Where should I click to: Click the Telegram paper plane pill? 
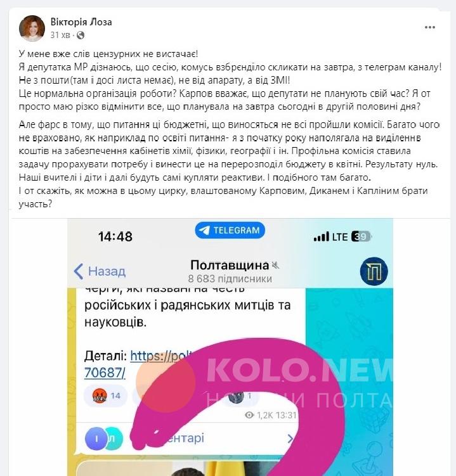(230, 230)
